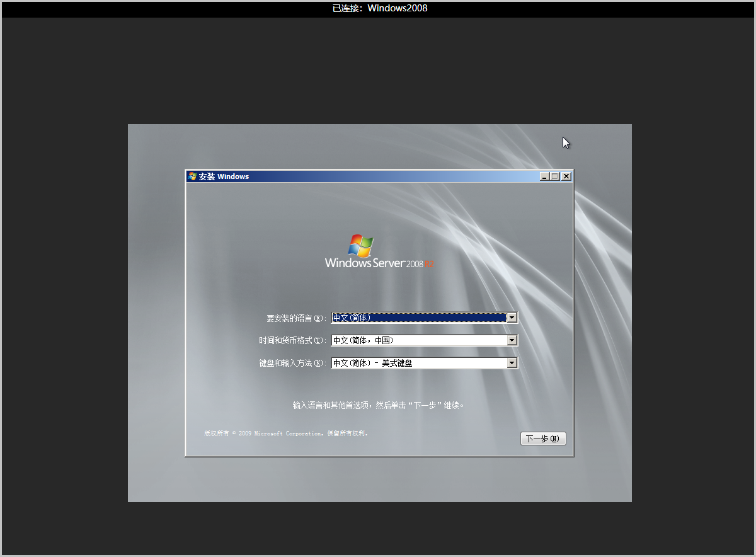Click the Windows flag icon in the 安装 Windows title bar
Screen dimensions: 756x557
(x=192, y=176)
